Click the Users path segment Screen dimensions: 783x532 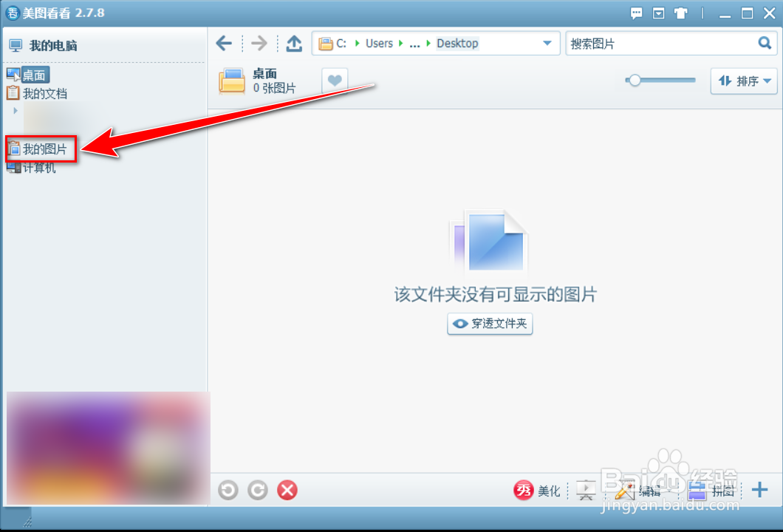tap(379, 44)
